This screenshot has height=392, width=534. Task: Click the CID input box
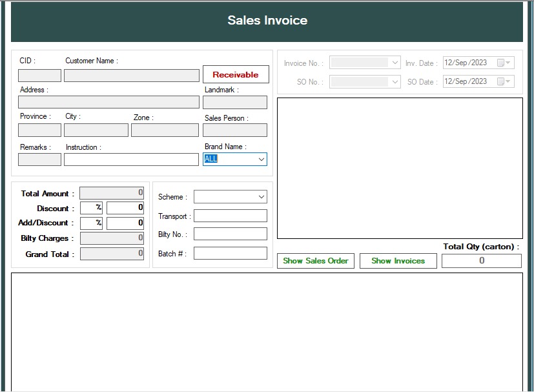pyautogui.click(x=39, y=76)
